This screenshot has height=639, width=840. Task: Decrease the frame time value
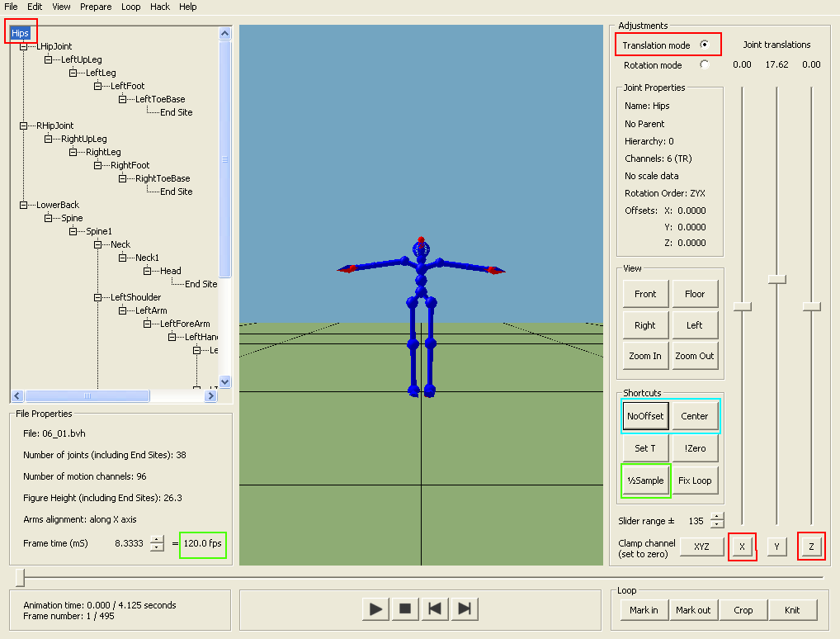(157, 547)
